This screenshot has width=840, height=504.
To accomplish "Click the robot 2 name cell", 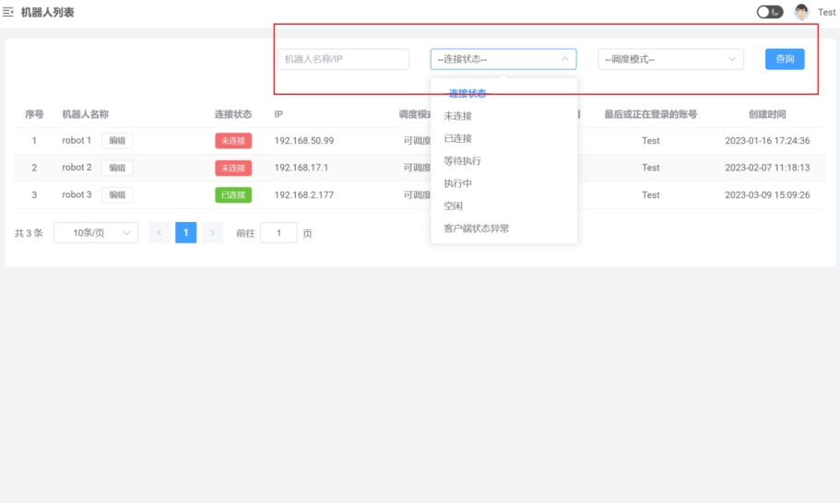I will (77, 167).
